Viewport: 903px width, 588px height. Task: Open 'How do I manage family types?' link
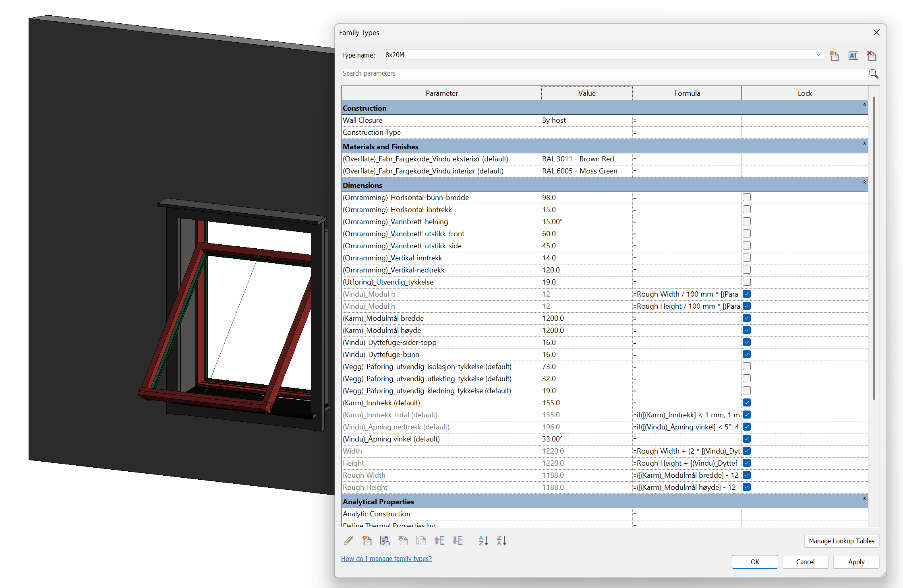pos(386,559)
